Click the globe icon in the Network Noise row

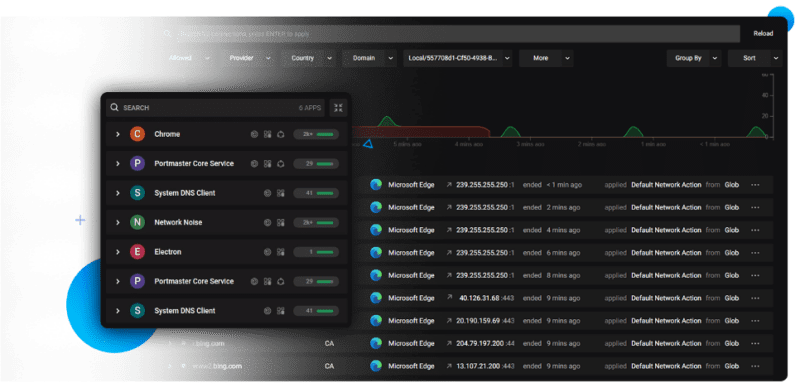click(x=267, y=223)
